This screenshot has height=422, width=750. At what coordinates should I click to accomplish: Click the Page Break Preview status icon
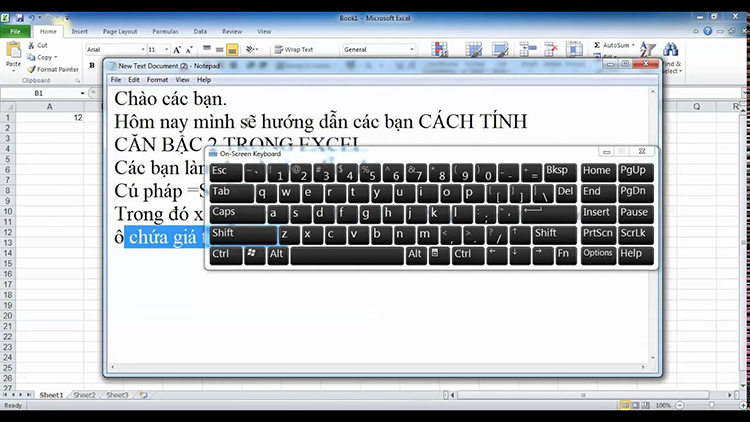[646, 405]
